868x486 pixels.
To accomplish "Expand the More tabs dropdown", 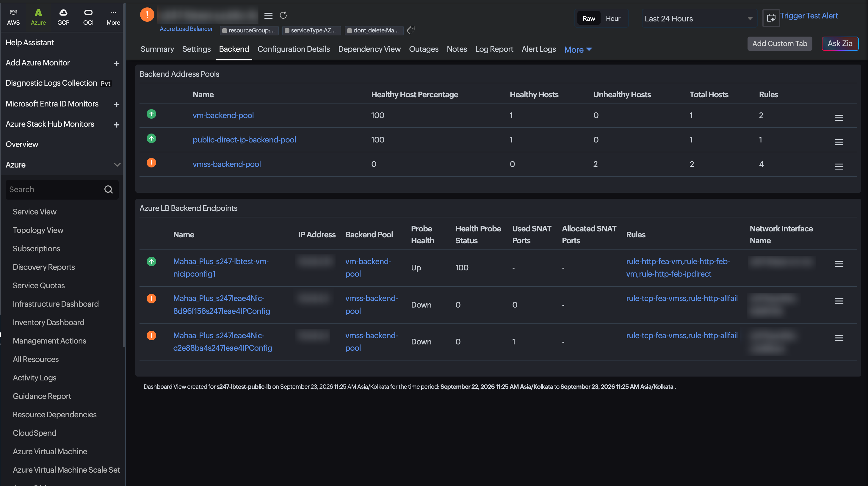I will pyautogui.click(x=578, y=50).
